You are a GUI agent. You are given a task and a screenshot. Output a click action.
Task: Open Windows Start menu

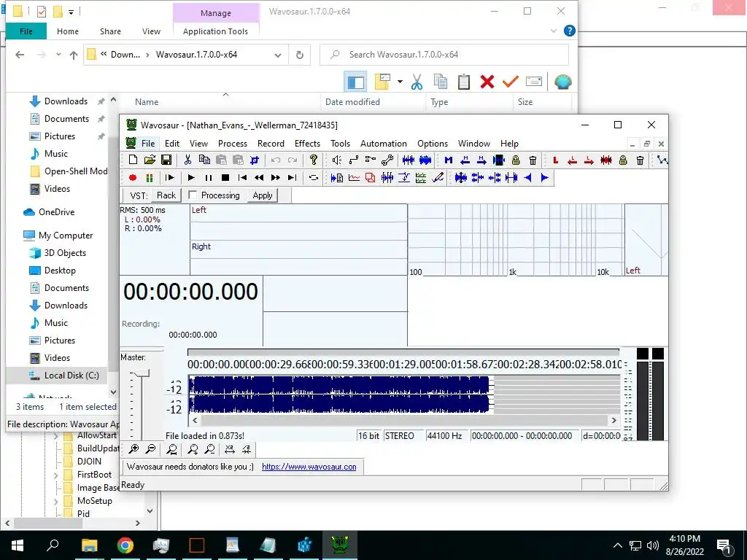point(18,545)
